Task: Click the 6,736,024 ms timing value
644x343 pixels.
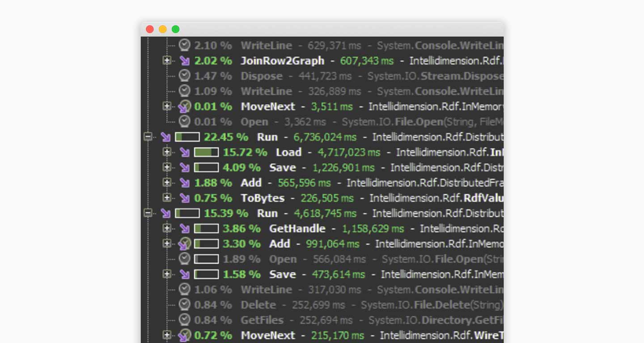Action: tap(325, 137)
